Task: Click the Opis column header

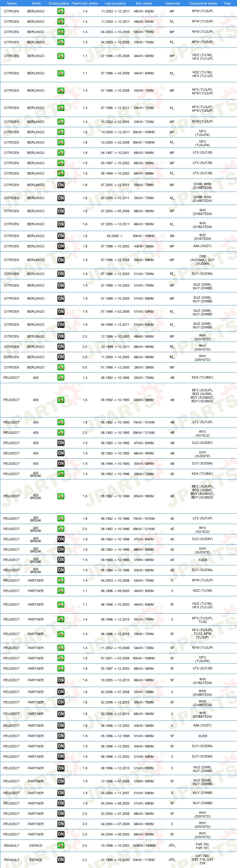Action: point(227,3)
